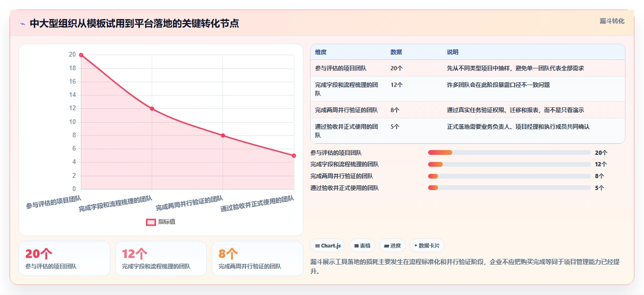Click the chart data point at value 8
Screen dimensions: 644x295
click(x=223, y=135)
